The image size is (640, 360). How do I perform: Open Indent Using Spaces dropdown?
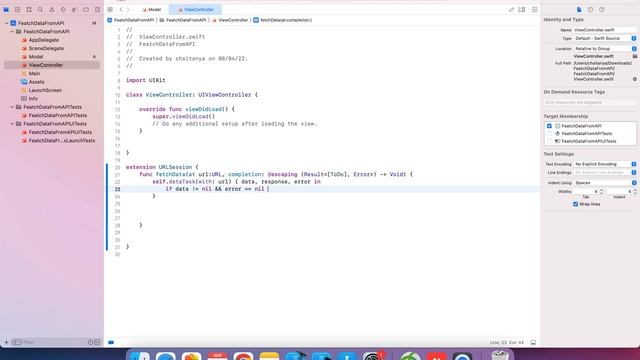click(604, 183)
